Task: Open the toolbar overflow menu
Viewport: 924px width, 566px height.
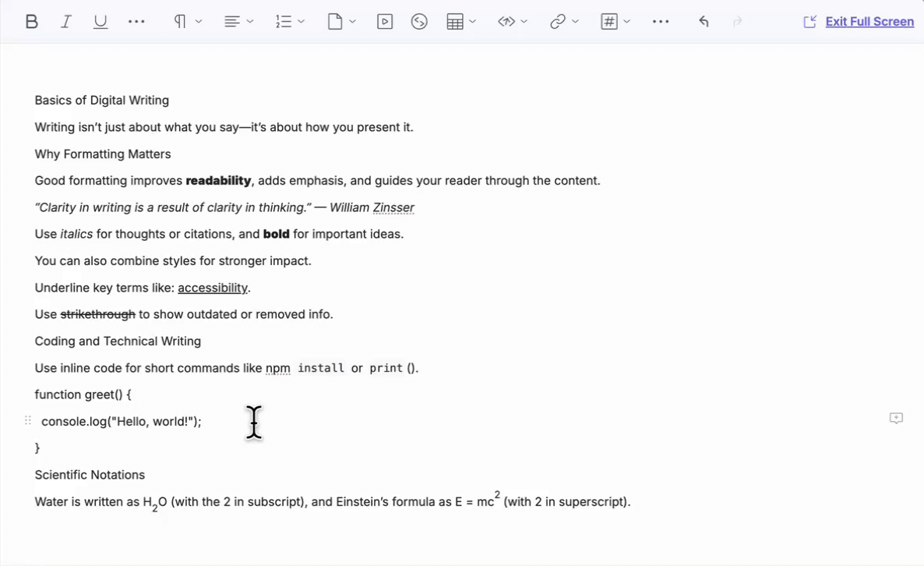Action: pyautogui.click(x=661, y=21)
